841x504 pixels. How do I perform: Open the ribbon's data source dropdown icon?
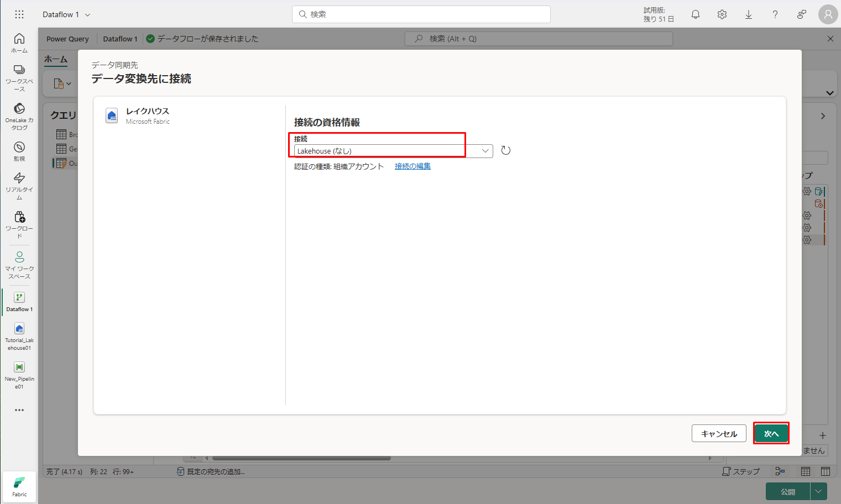(x=62, y=84)
